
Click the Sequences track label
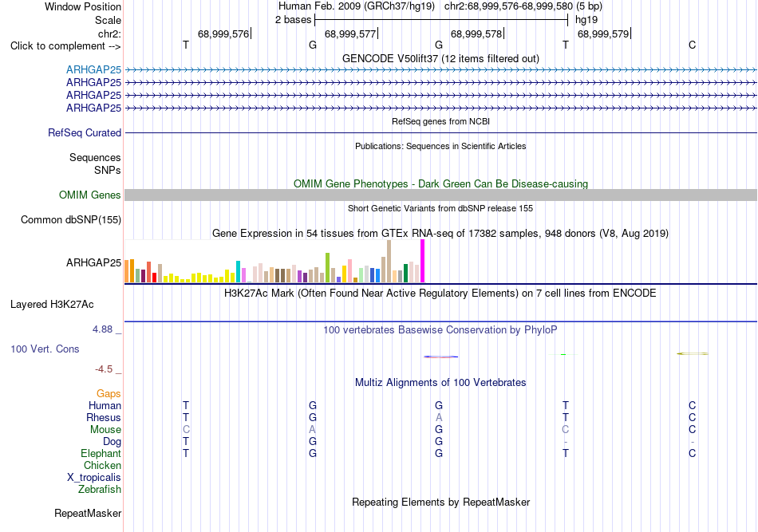(x=95, y=157)
